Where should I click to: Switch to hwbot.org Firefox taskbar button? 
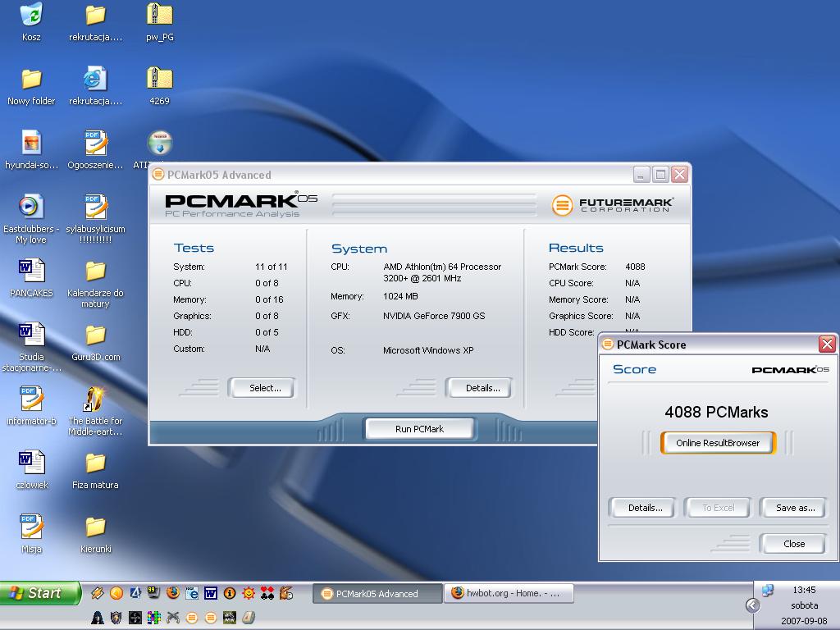pyautogui.click(x=509, y=594)
